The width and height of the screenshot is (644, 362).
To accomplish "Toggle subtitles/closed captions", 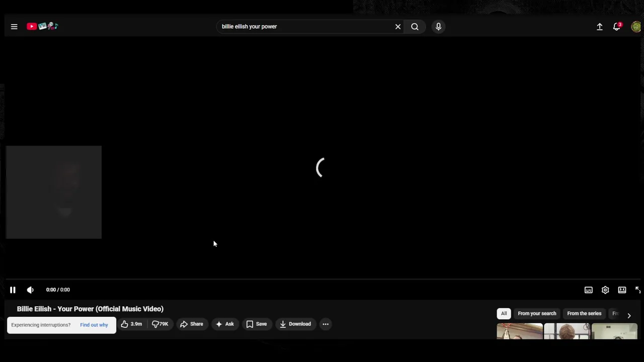I will (588, 290).
